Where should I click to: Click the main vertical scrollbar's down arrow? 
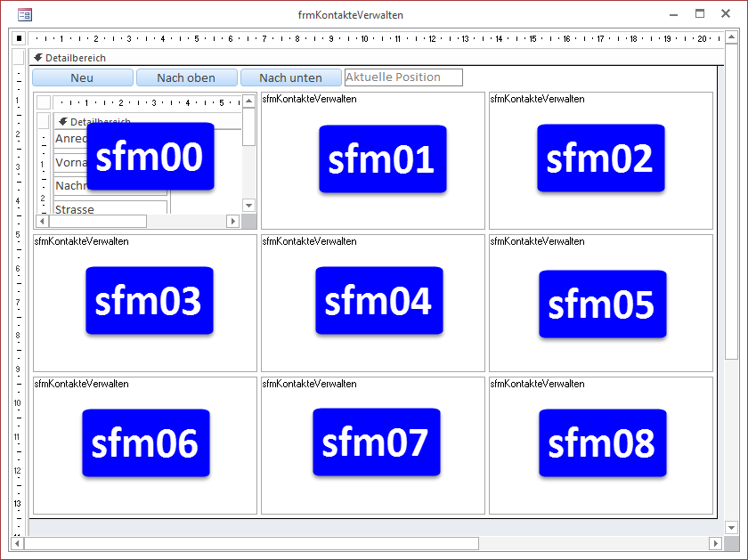pos(732,528)
